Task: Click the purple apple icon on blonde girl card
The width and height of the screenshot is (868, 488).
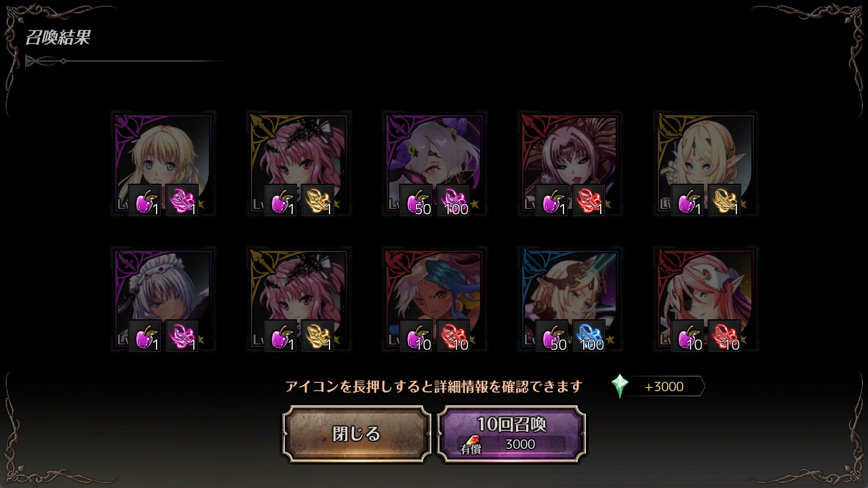Action: 145,200
